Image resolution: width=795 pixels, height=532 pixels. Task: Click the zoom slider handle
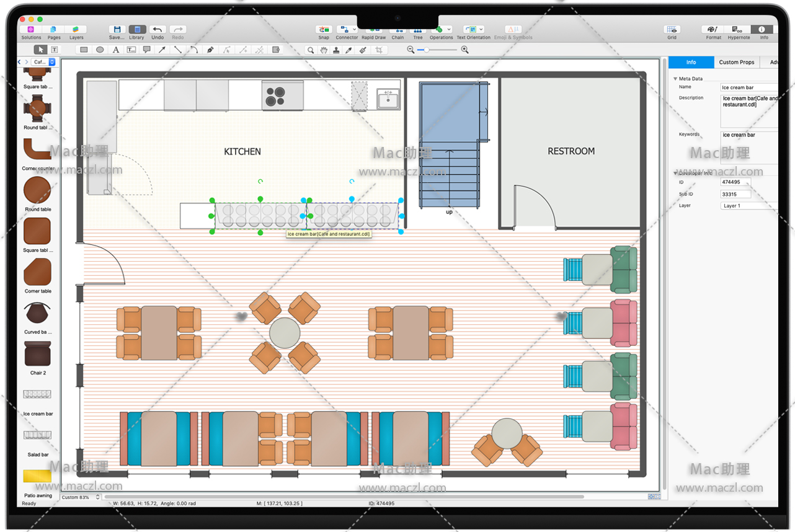tap(426, 50)
